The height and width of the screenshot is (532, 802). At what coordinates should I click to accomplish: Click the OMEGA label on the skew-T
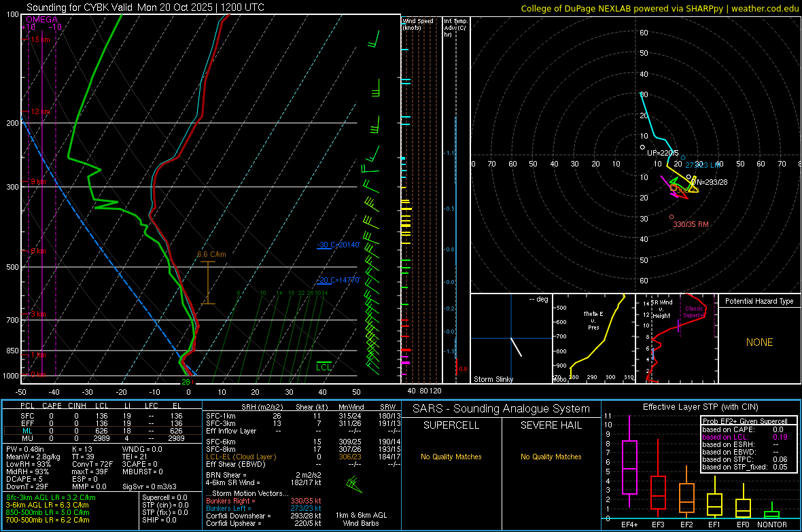pyautogui.click(x=42, y=20)
